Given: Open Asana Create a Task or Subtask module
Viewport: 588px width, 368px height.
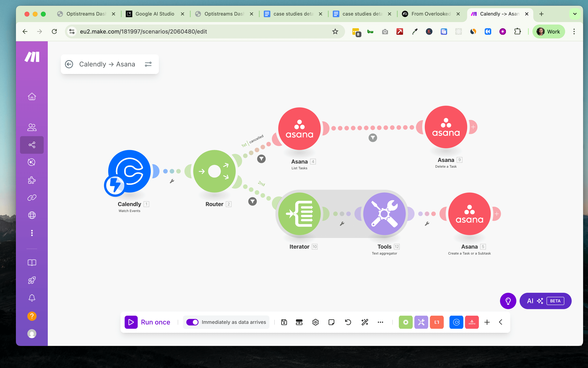Looking at the screenshot, I should coord(469,214).
